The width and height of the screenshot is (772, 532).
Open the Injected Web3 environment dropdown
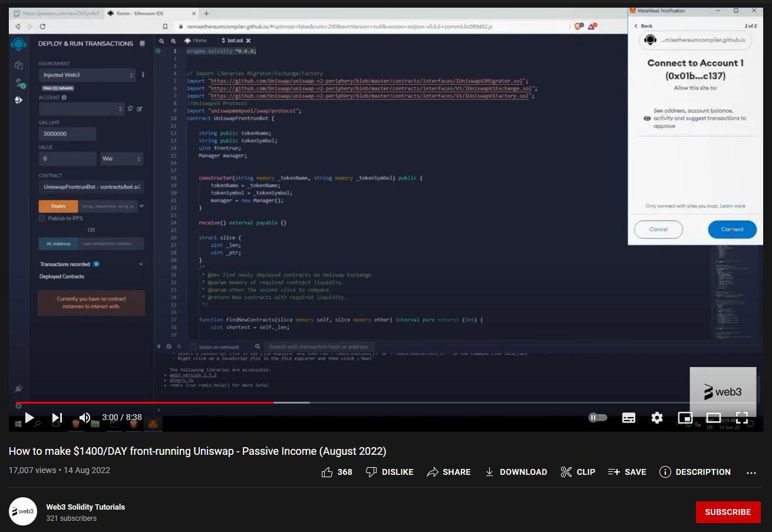coord(87,75)
